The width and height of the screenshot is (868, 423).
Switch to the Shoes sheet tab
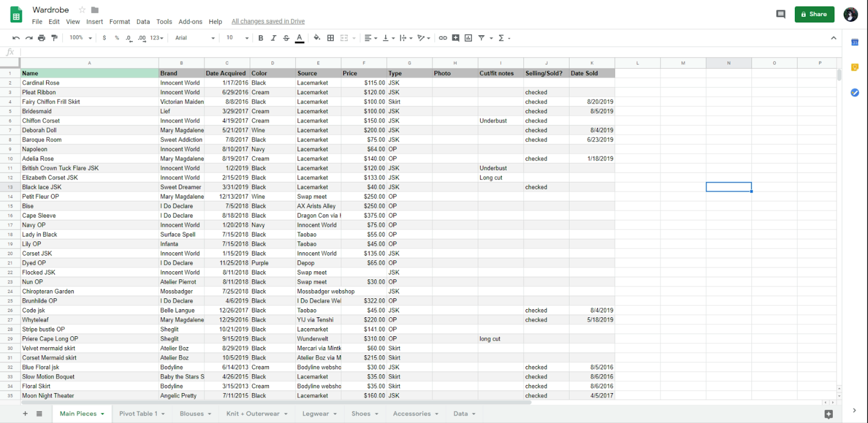click(x=365, y=414)
